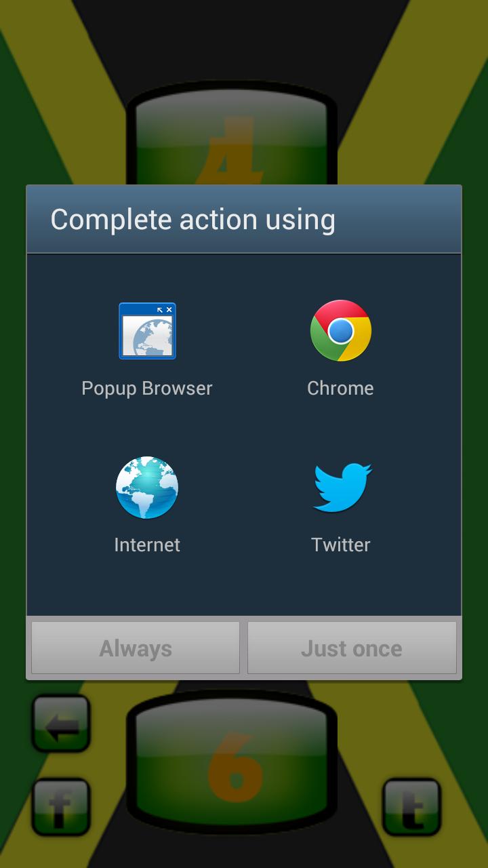488x868 pixels.
Task: Tap the green number 4 button
Action: coord(232,136)
